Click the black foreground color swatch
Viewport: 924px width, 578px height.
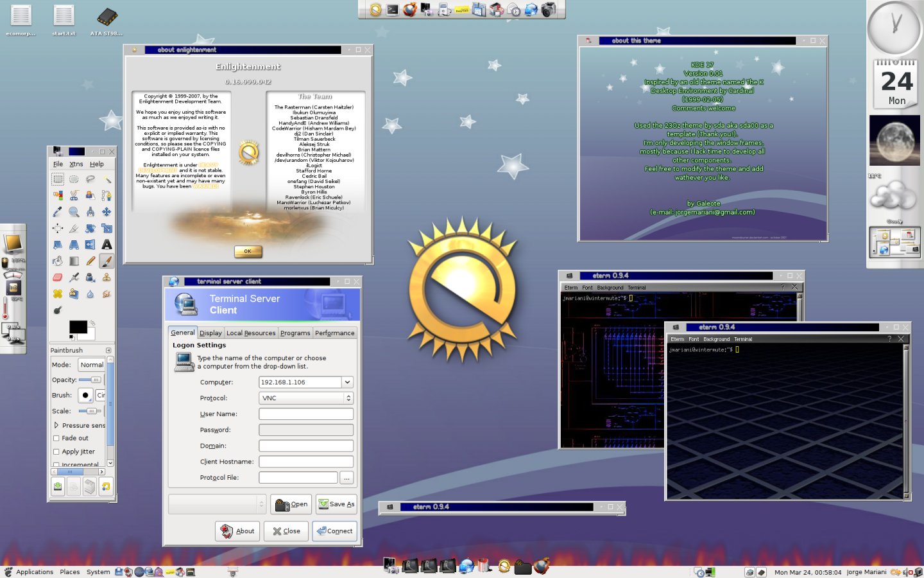pyautogui.click(x=77, y=326)
